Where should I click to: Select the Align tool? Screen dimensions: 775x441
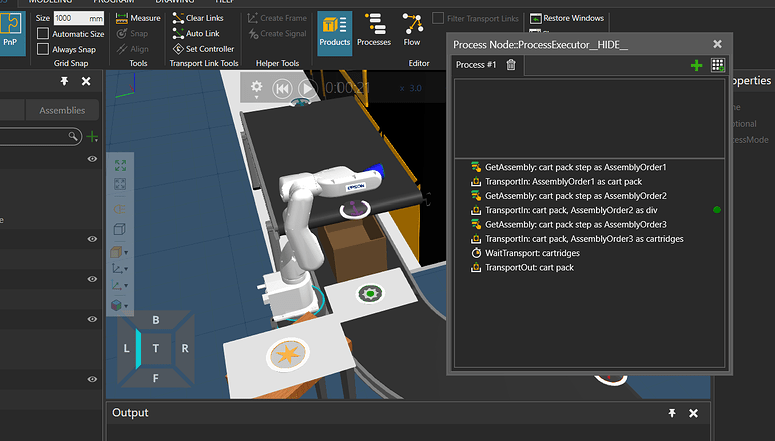click(132, 49)
